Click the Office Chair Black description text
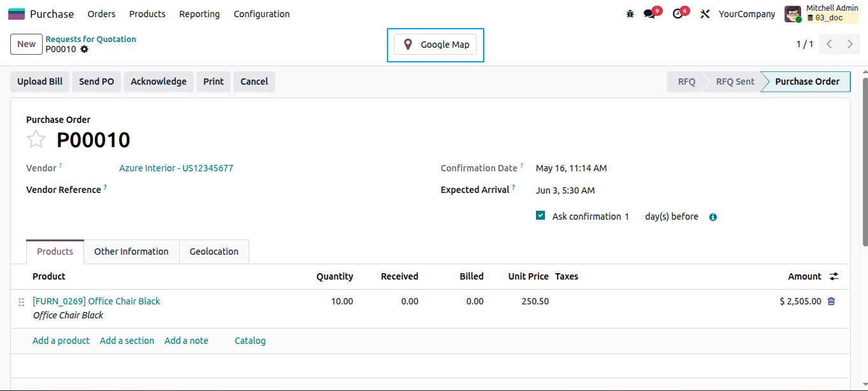Image resolution: width=868 pixels, height=391 pixels. pos(68,315)
